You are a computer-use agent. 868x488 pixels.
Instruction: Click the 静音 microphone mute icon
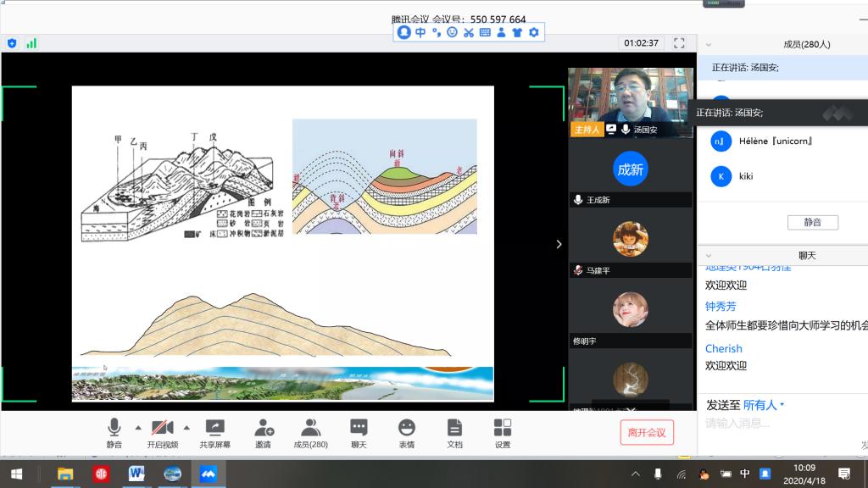point(114,428)
